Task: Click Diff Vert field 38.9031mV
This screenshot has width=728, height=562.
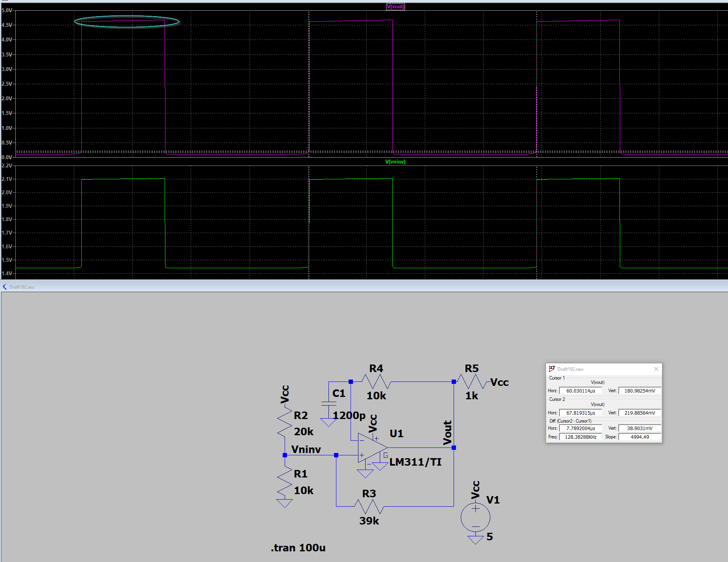Action: pos(640,428)
